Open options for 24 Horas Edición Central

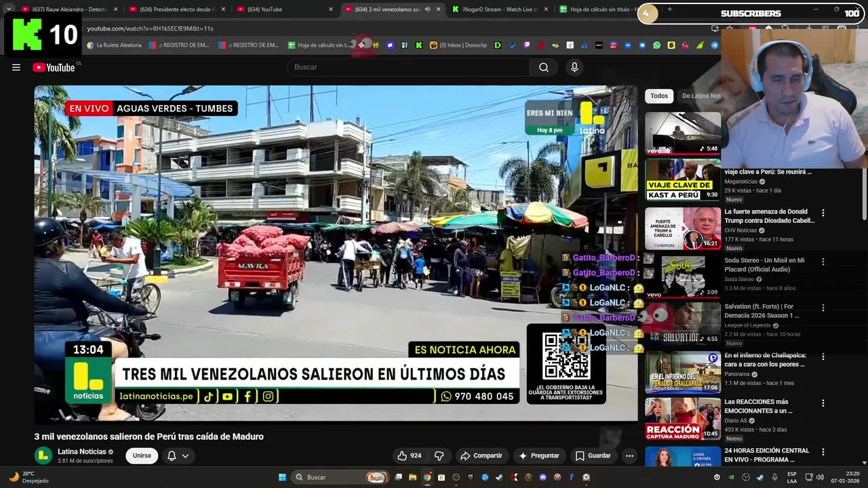pyautogui.click(x=823, y=451)
